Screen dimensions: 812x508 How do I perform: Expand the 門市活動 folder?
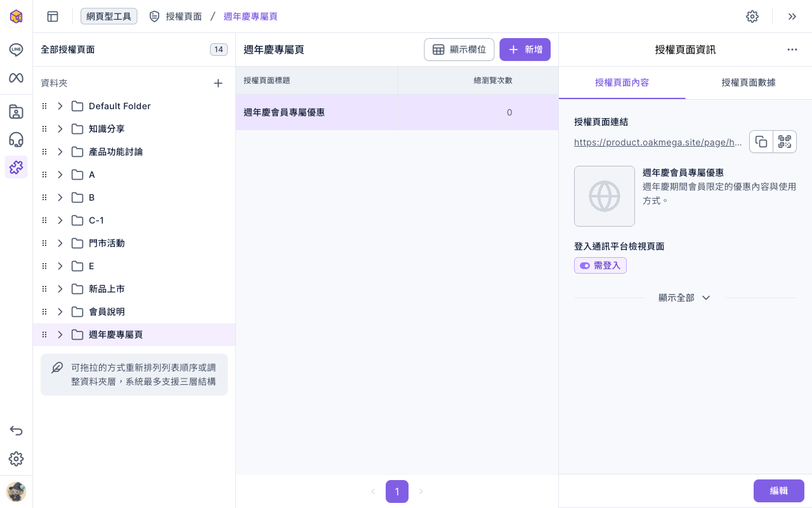point(60,243)
